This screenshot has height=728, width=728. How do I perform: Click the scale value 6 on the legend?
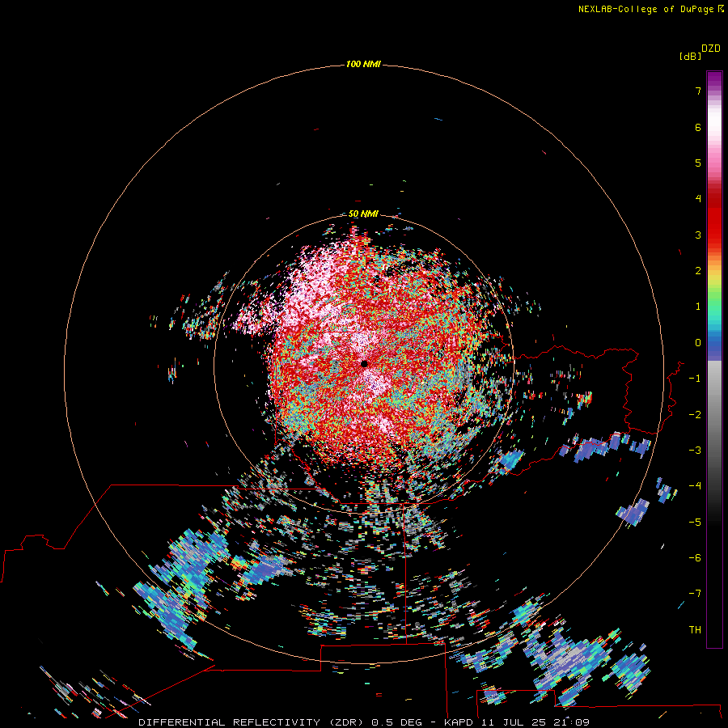click(x=698, y=127)
